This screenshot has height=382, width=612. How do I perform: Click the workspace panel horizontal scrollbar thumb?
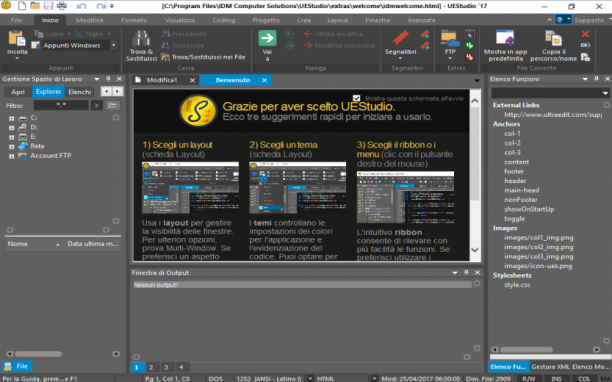click(x=38, y=354)
